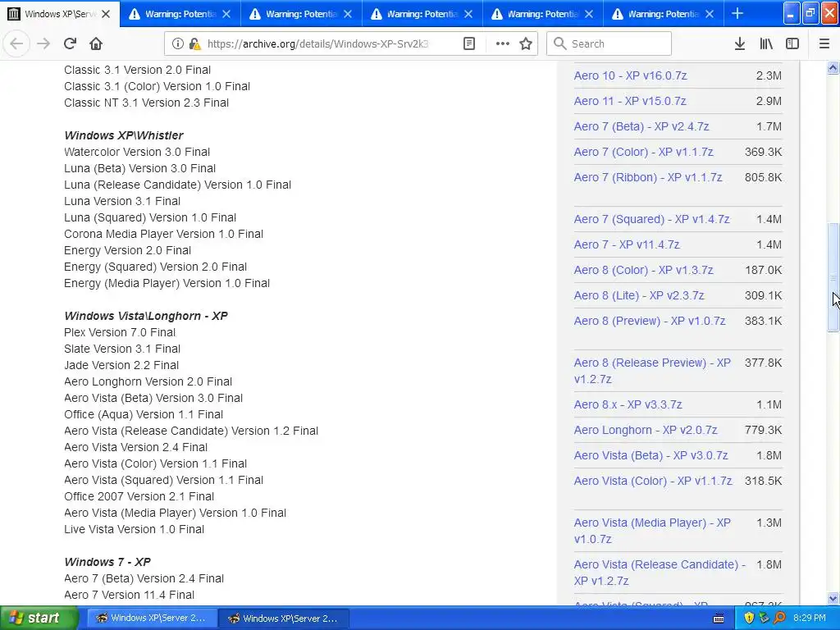Show site information icon in address bar

point(177,44)
